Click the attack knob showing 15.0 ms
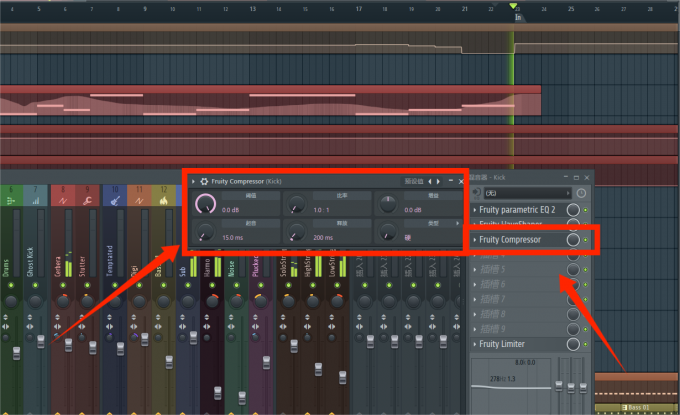The width and height of the screenshot is (680, 415). [x=205, y=232]
